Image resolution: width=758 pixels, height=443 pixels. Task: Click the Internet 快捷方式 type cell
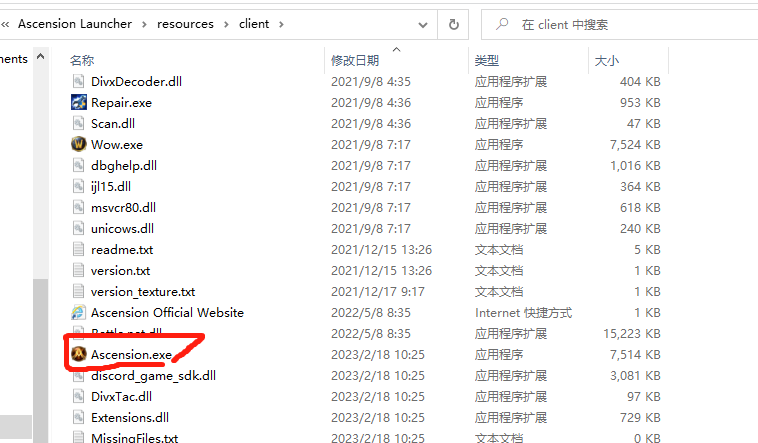click(x=524, y=313)
